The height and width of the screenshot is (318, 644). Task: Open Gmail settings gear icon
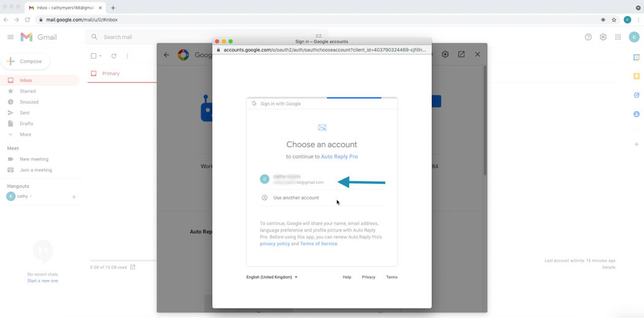(x=603, y=37)
